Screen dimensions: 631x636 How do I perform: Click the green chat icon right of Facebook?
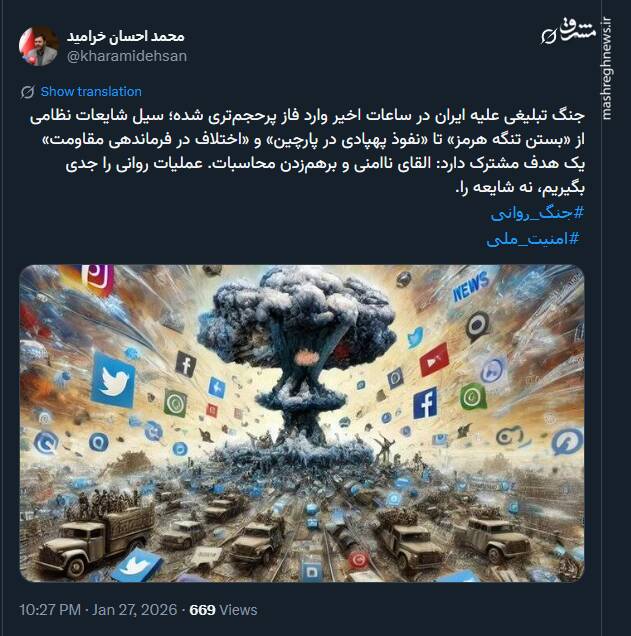coord(472,396)
